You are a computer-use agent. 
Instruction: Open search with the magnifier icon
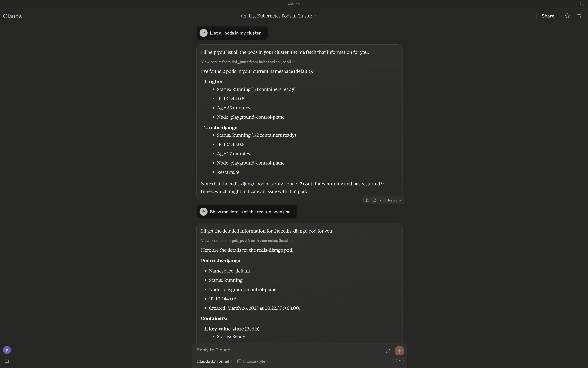pos(582,4)
